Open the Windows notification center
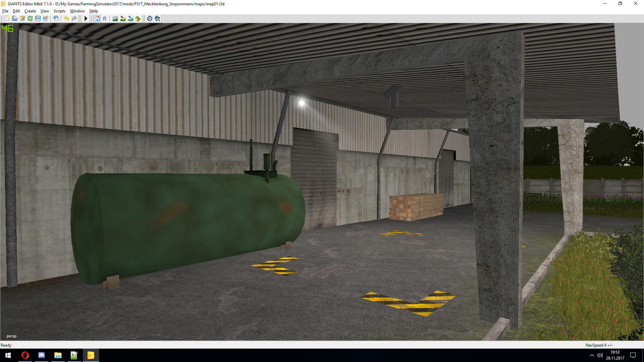 [x=633, y=355]
